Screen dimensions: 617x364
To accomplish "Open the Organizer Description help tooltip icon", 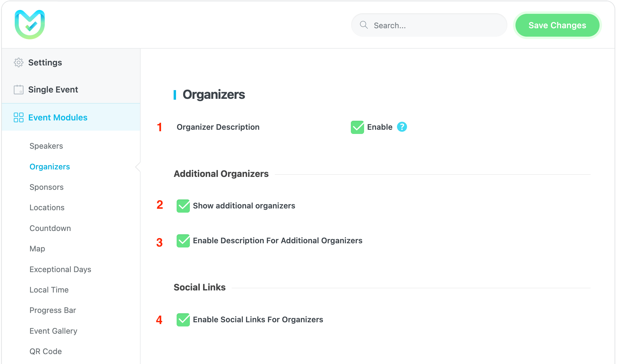I will tap(402, 127).
